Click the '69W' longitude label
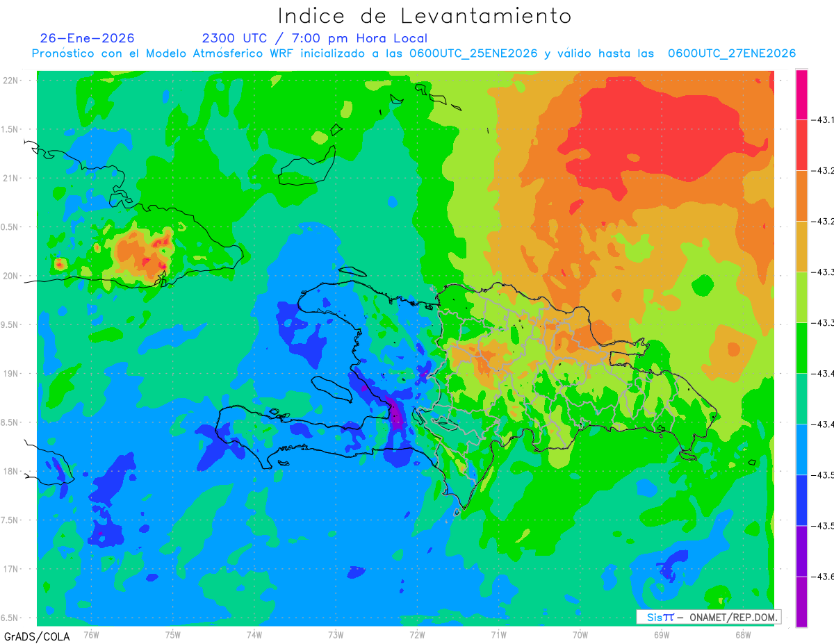Screen dimensions: 834x644 click(661, 635)
